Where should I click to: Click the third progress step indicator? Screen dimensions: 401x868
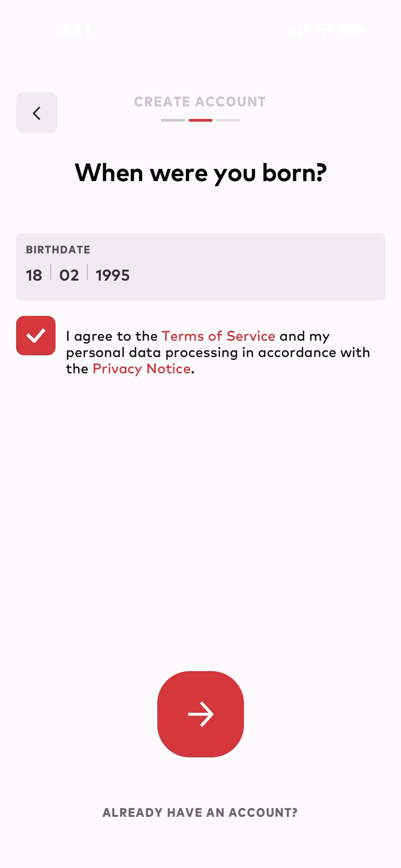[x=228, y=120]
